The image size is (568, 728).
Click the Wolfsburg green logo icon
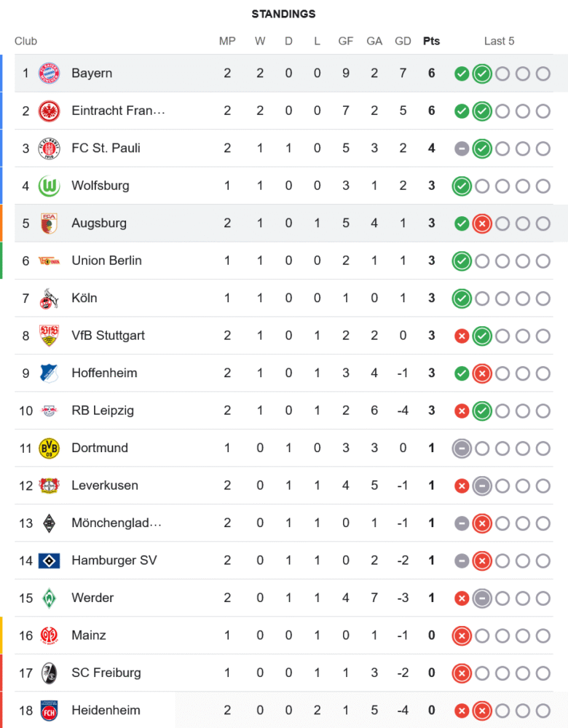(49, 186)
